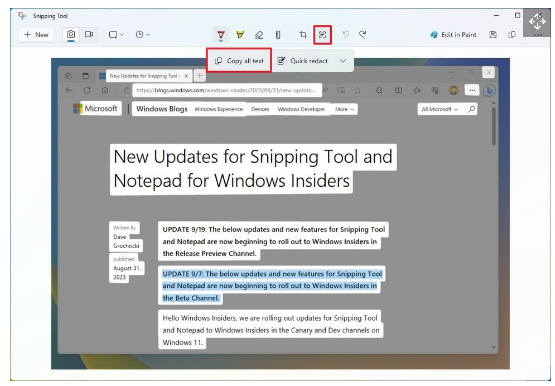Select the yellow highlighter tool
This screenshot has width=555, height=386.
(x=240, y=35)
